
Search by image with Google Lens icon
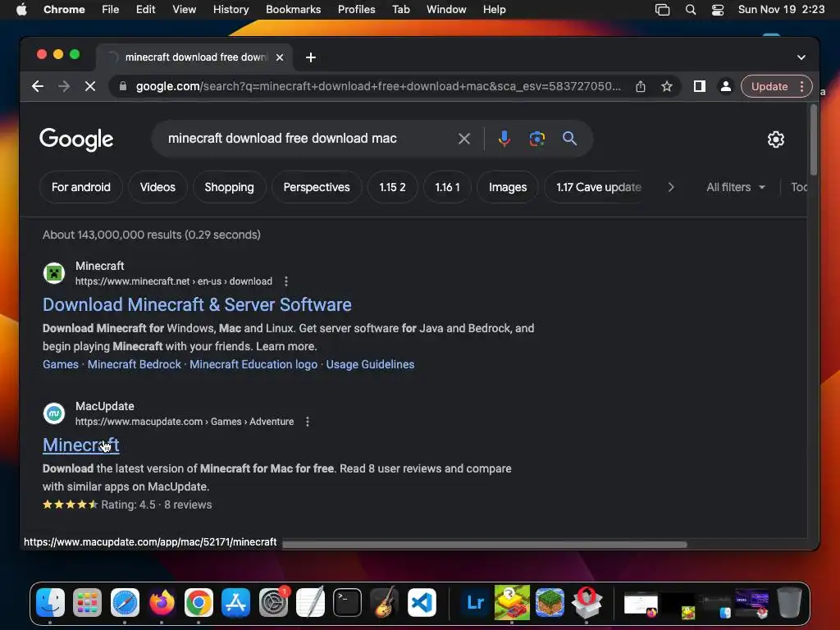(x=536, y=139)
